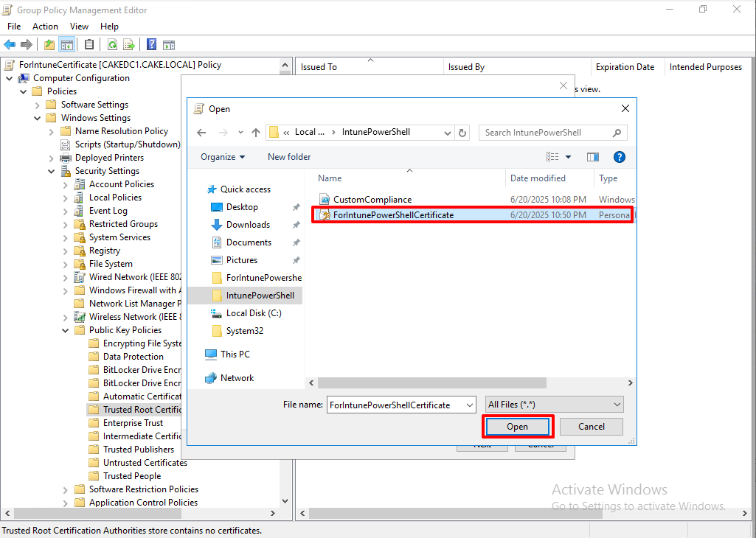
Task: Select Trusted Publishers in the tree
Action: [x=139, y=450]
